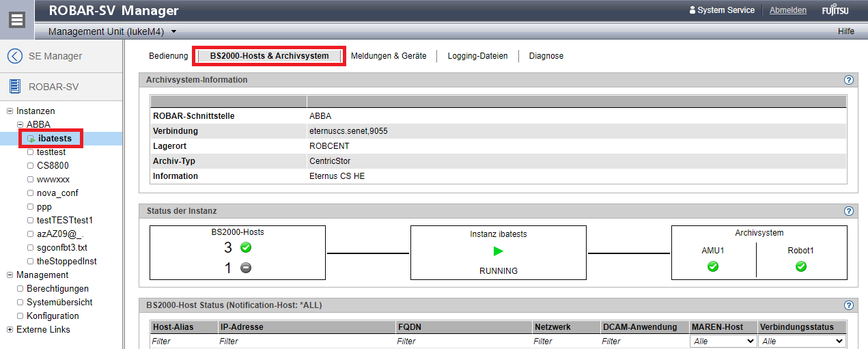Open help for BS2000-Host Status panel

point(849,305)
